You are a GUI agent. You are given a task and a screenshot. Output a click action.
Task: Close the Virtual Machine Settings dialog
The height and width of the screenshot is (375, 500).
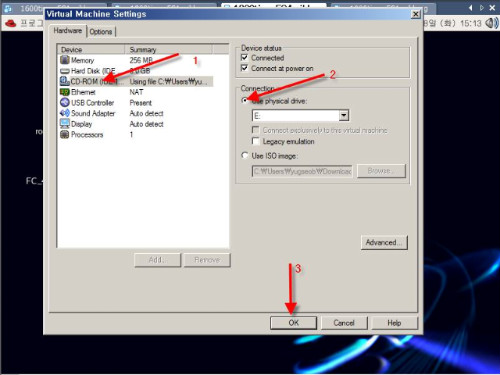click(415, 14)
